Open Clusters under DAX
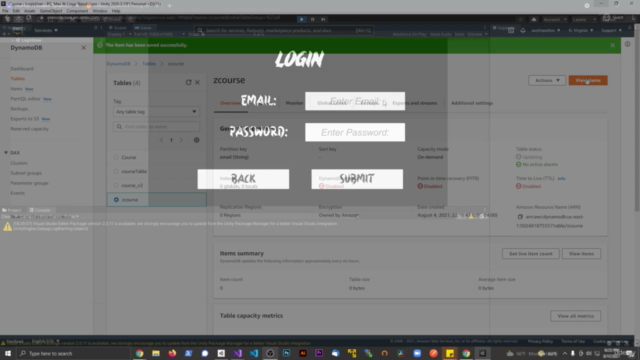 (x=19, y=163)
